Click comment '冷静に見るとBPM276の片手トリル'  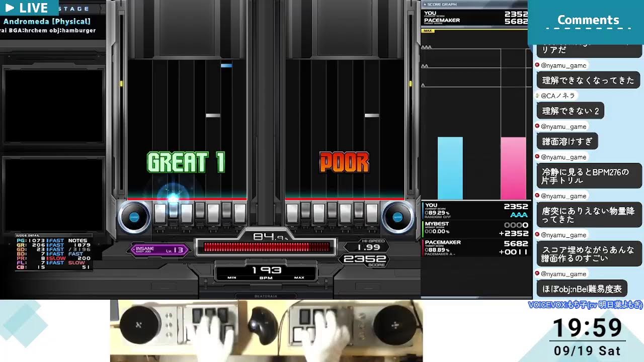(589, 176)
